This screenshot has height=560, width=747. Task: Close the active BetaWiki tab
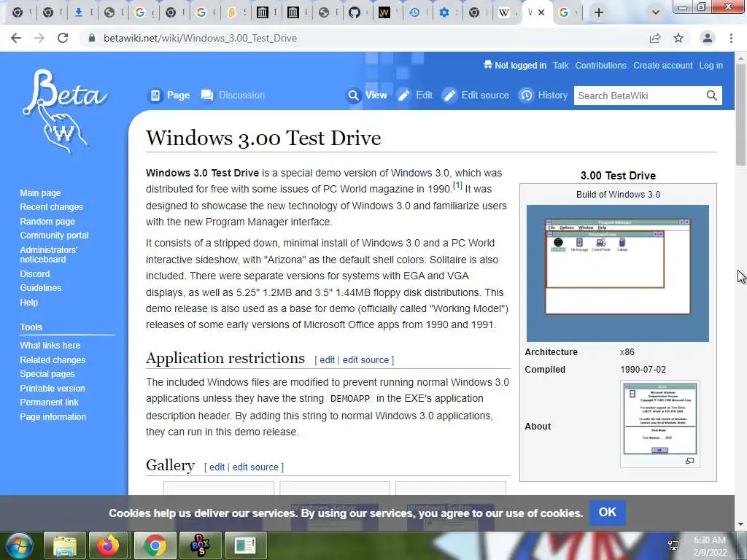point(541,12)
